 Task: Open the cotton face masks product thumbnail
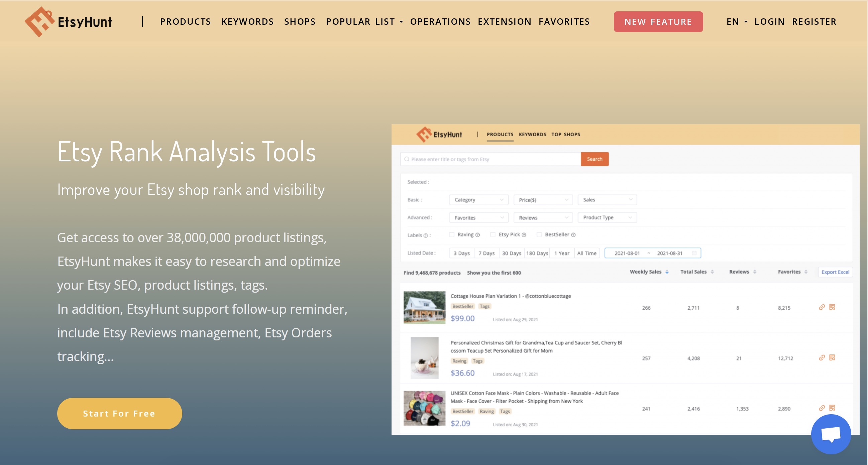pos(424,408)
